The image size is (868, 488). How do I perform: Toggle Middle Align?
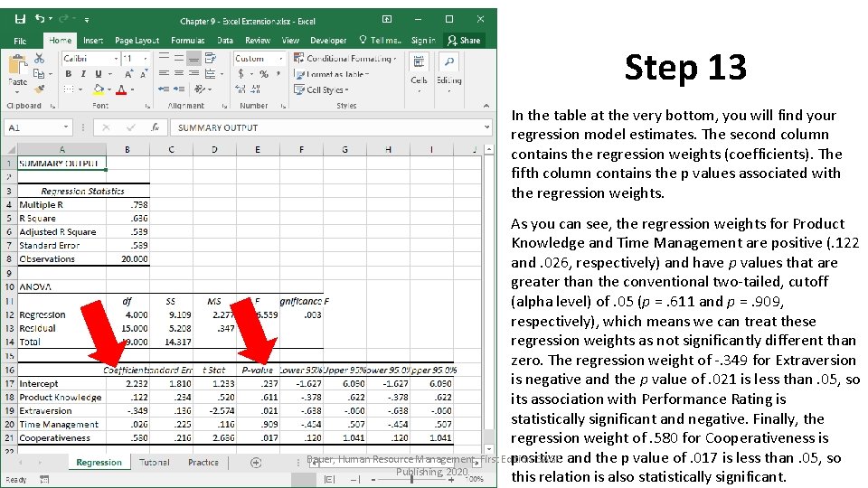179,58
